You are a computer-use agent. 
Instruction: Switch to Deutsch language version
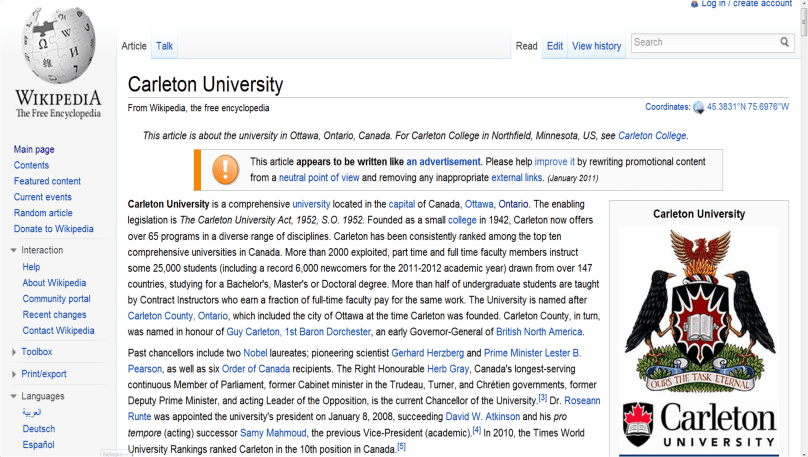(x=39, y=429)
